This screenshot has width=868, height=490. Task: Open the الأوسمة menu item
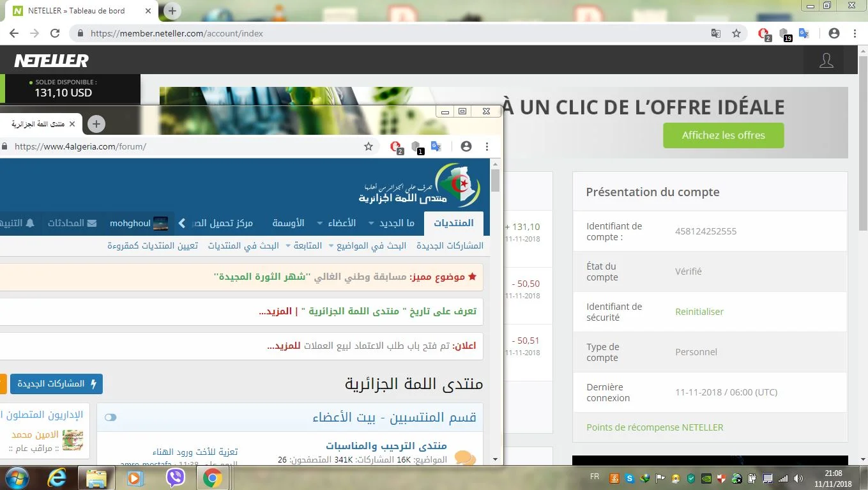click(288, 223)
